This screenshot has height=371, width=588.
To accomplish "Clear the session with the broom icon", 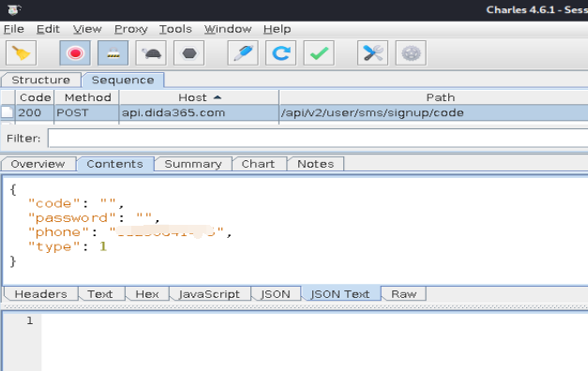I will point(21,53).
